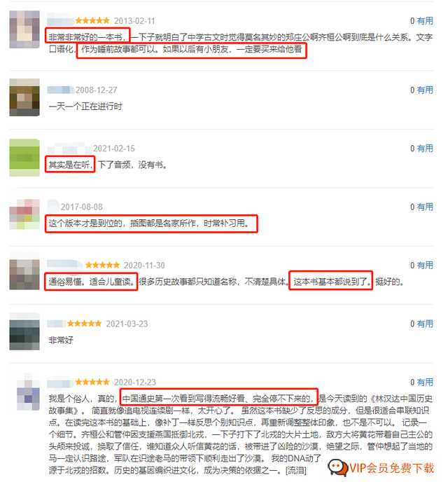Click the orange chat bubble VIP icon
The width and height of the screenshot is (448, 489).
tap(337, 467)
